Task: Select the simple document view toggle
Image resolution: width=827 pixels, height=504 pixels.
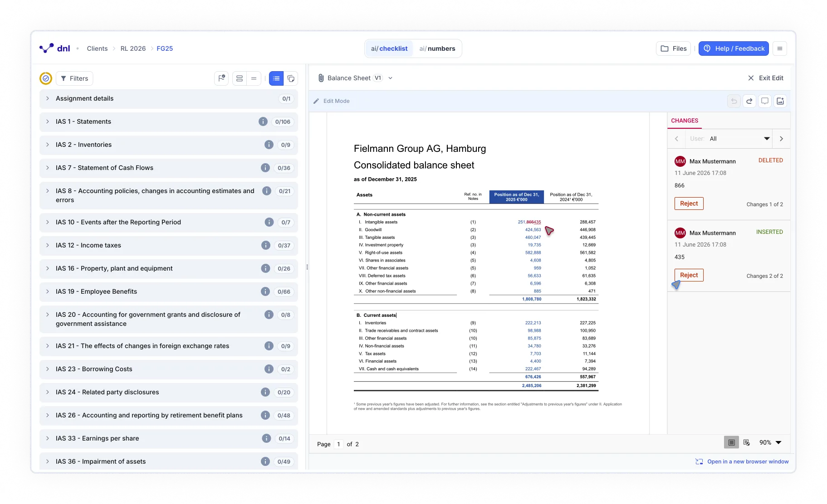Action: 731,442
